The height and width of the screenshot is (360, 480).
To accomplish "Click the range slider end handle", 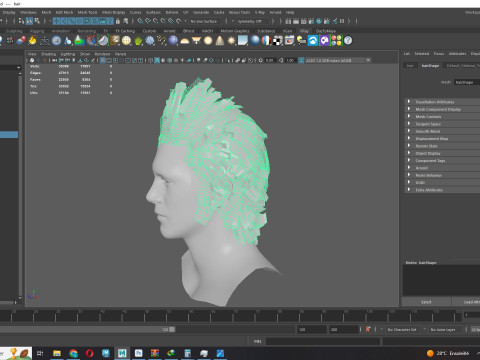I will pyautogui.click(x=172, y=329).
